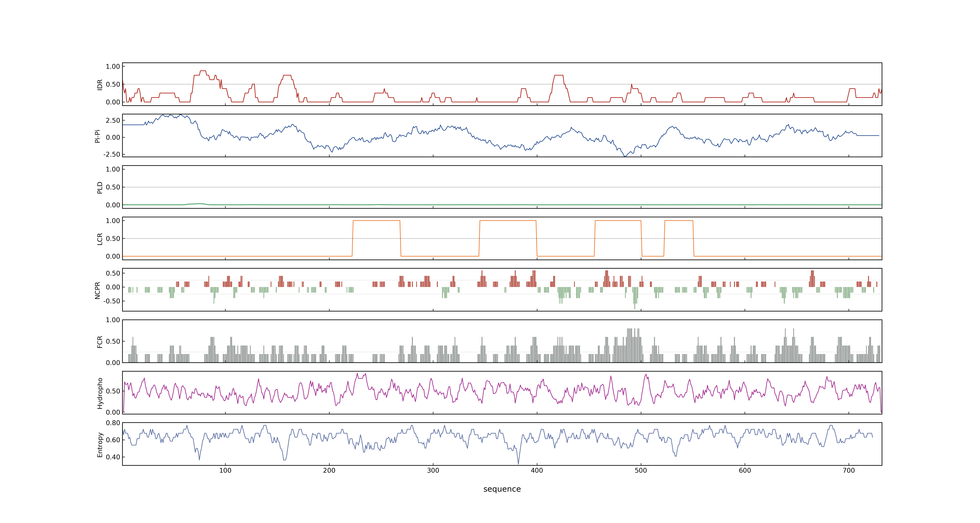Viewport: 980px width, 523px height.
Task: Click x-axis tick label 700
Action: (849, 470)
